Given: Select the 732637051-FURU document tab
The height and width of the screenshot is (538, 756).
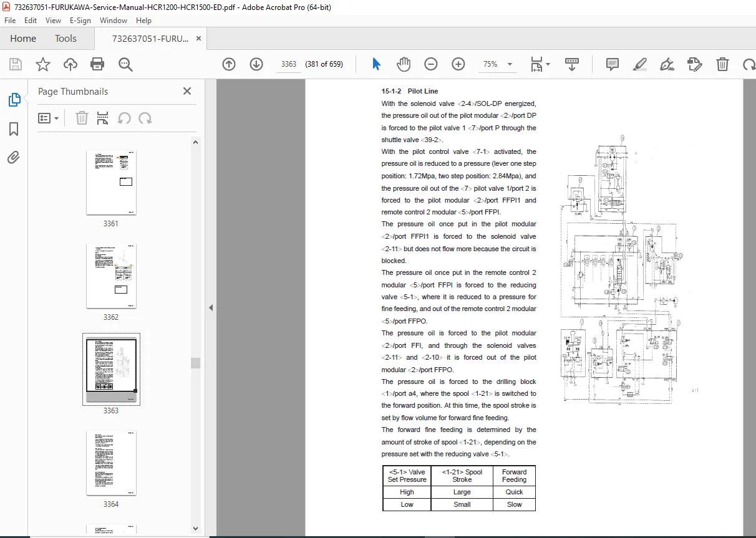Looking at the screenshot, I should [150, 39].
